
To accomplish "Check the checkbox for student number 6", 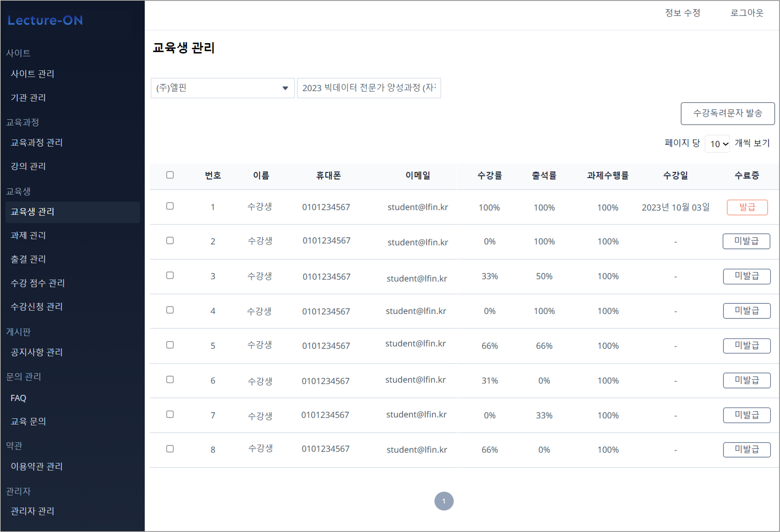I will click(170, 379).
